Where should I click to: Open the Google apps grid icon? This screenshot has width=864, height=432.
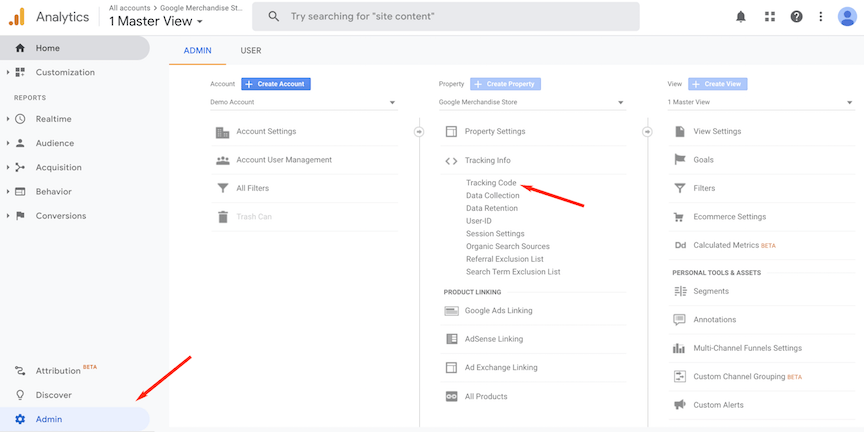(x=770, y=17)
